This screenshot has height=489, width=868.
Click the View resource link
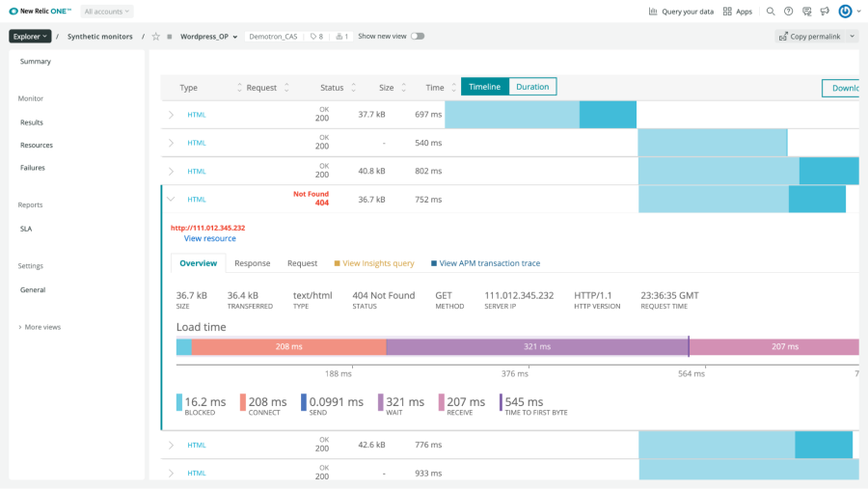210,238
